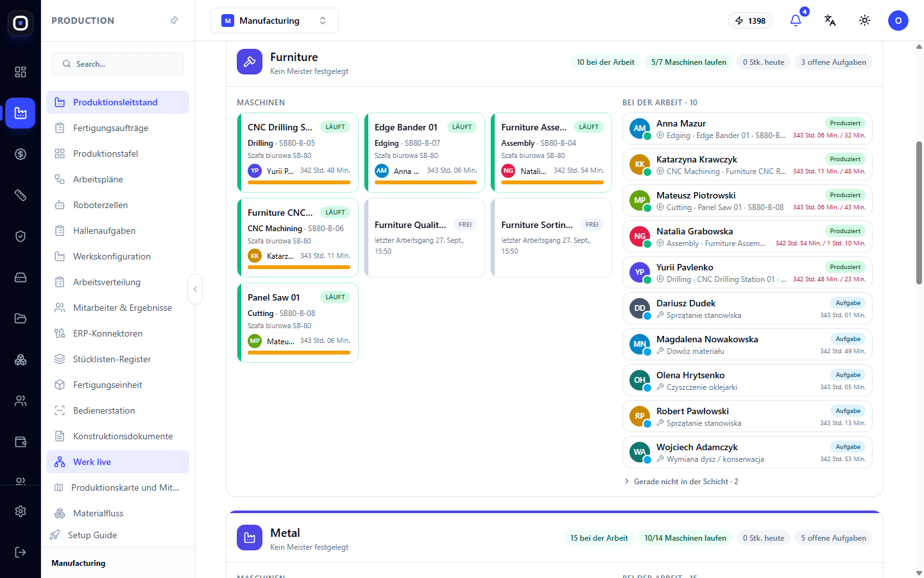Select worker Wojciech Adamczyk row

[748, 452]
